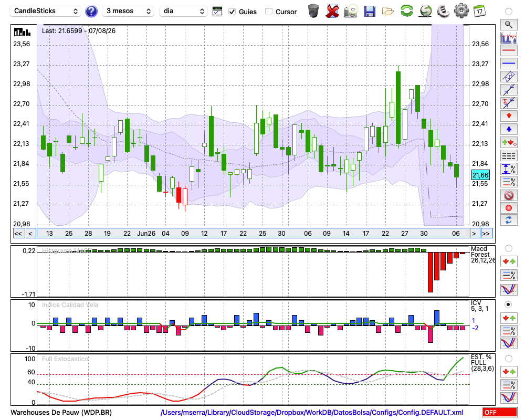The image size is (525, 420).
Task: Open the CandleSticks chart type dropdown
Action: pyautogui.click(x=46, y=11)
